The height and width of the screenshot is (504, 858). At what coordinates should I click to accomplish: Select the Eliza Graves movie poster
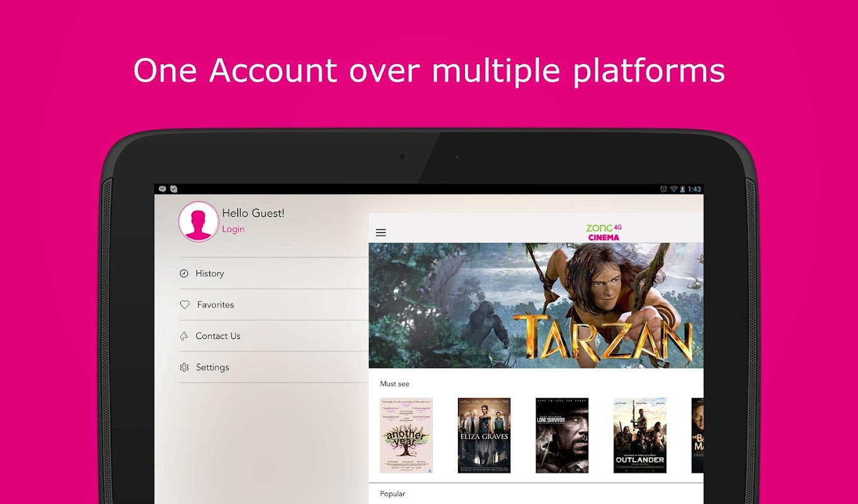tap(484, 435)
